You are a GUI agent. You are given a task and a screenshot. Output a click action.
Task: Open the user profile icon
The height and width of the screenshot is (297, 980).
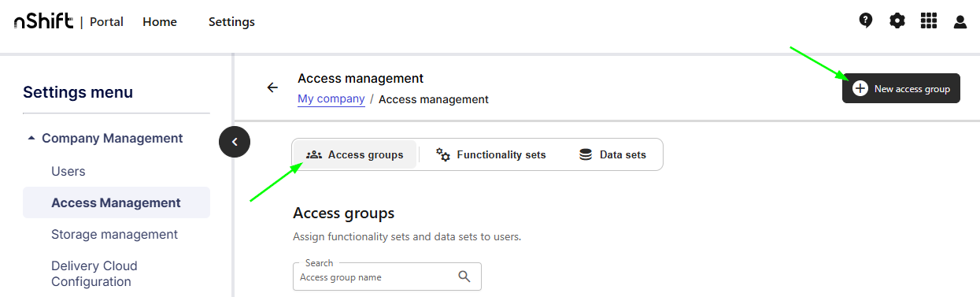point(960,22)
